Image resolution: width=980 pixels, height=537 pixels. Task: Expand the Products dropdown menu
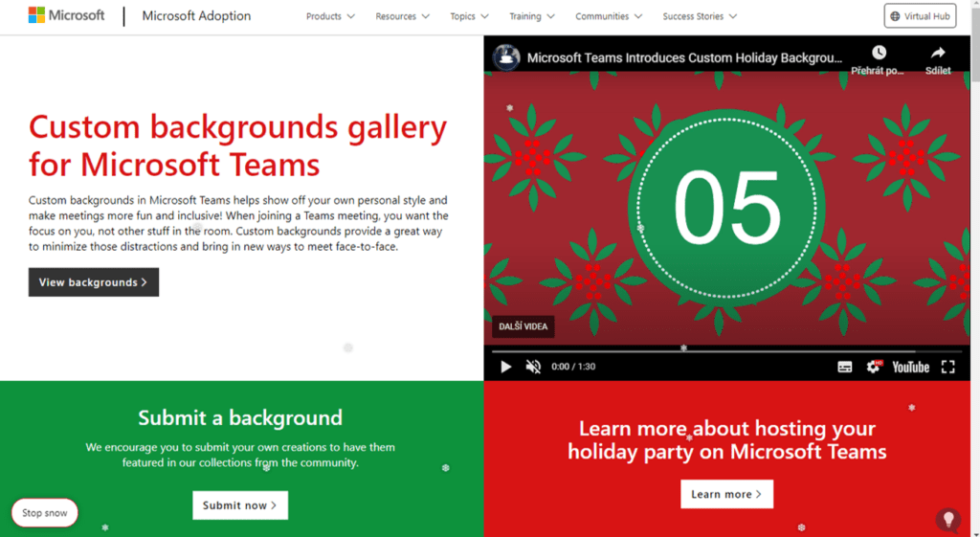[330, 16]
